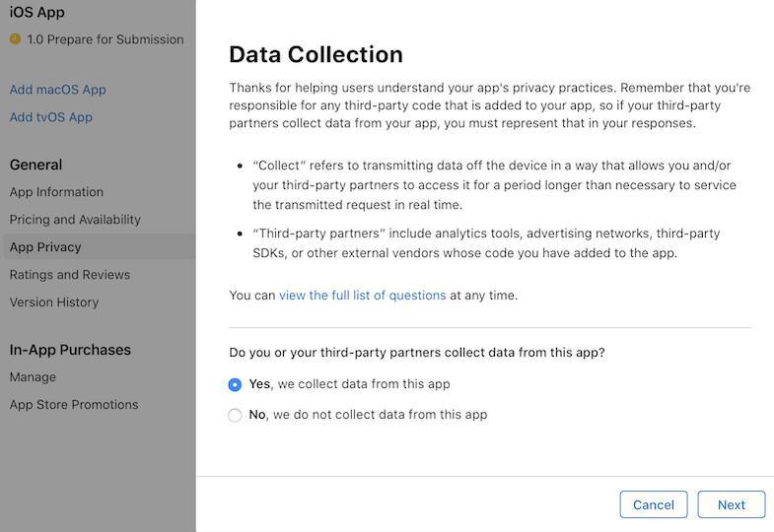Select App Privacy sidebar item
The width and height of the screenshot is (774, 532).
45,247
